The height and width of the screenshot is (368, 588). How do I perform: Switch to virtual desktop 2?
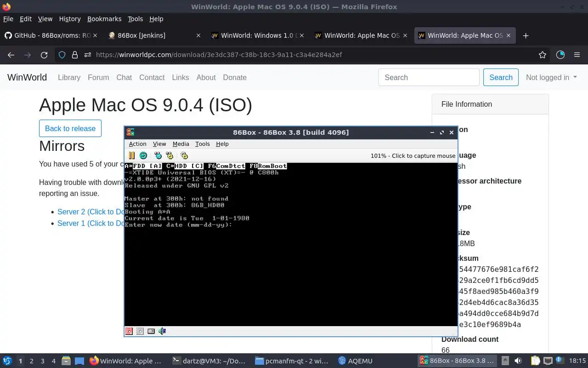click(31, 361)
